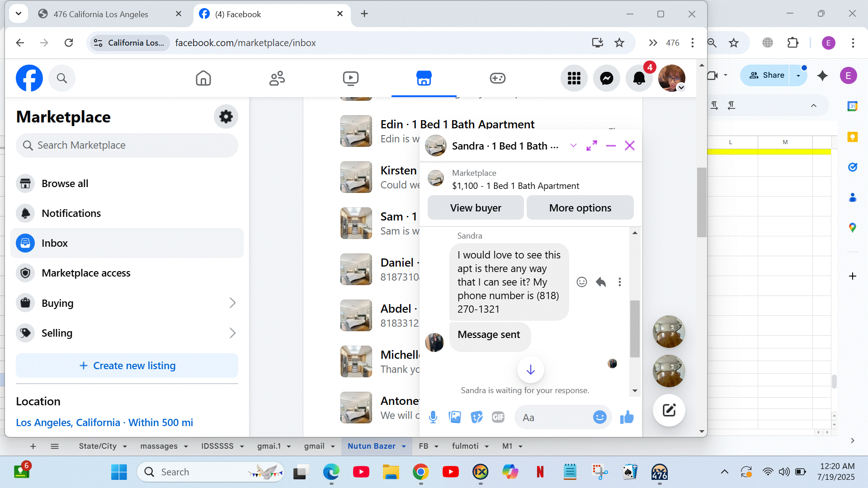Image resolution: width=868 pixels, height=488 pixels.
Task: Open the Nutun Bazer sheet tab dropdown
Action: pyautogui.click(x=404, y=446)
